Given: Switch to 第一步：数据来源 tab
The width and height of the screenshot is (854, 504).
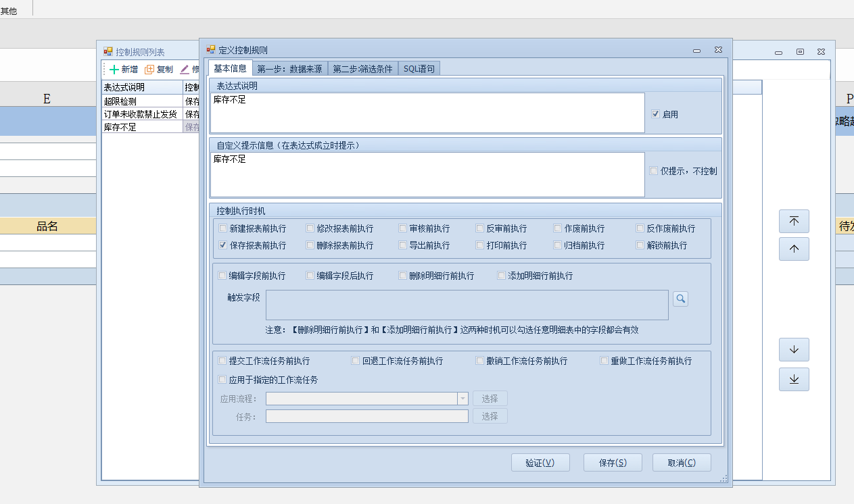Looking at the screenshot, I should click(x=289, y=69).
